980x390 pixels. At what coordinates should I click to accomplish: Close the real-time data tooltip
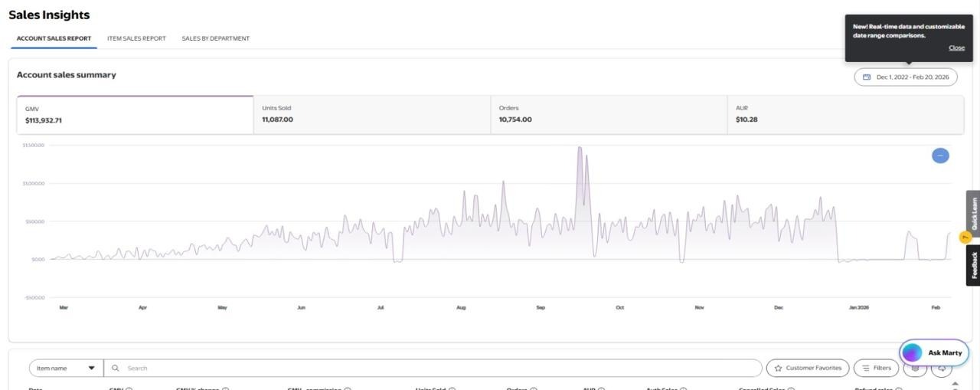point(956,48)
